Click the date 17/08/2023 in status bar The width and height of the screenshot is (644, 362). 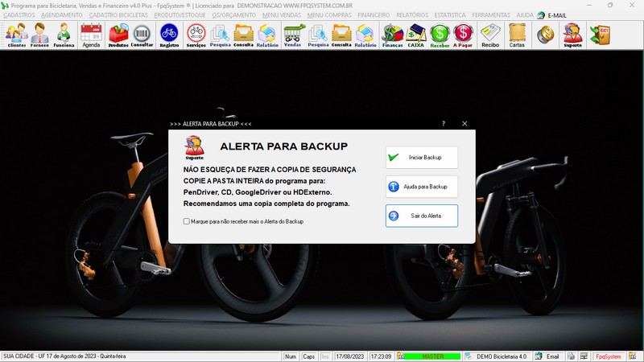[350, 356]
